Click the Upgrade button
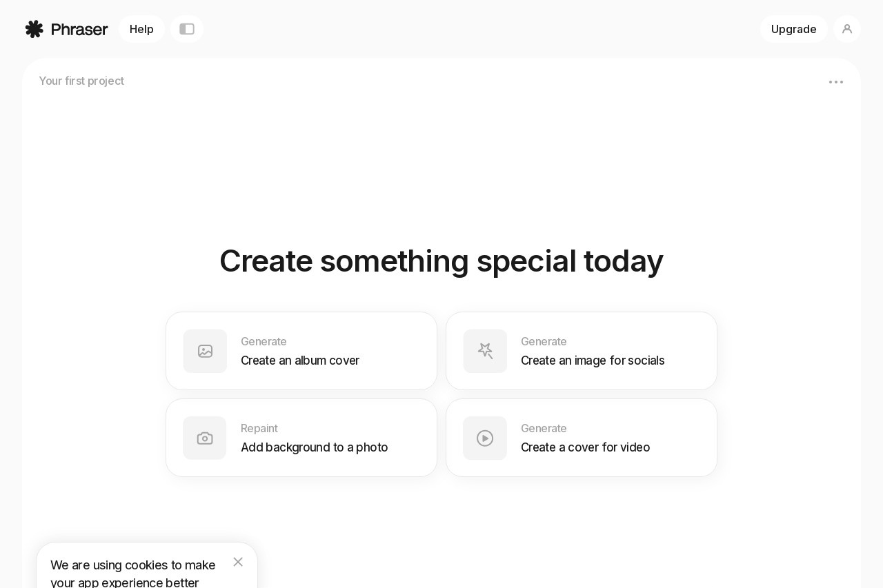883x588 pixels. tap(794, 29)
